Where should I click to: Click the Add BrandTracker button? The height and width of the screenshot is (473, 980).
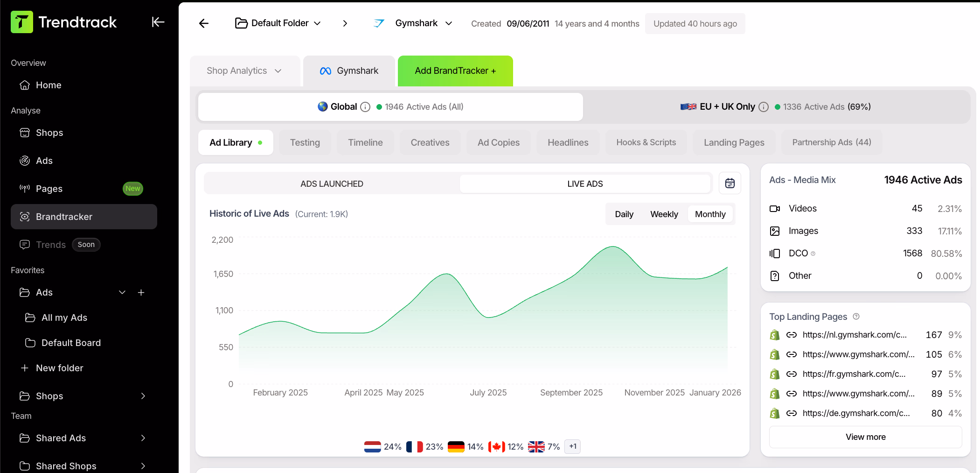(x=455, y=71)
